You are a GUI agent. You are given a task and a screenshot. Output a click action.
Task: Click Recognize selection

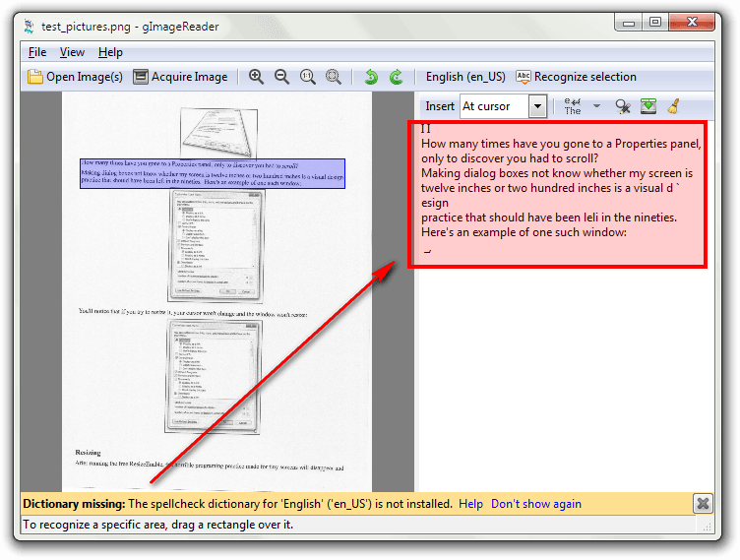point(576,77)
